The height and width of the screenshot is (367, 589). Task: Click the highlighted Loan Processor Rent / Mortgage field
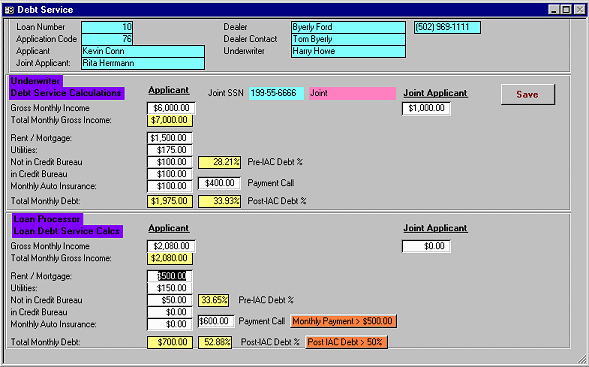point(170,276)
